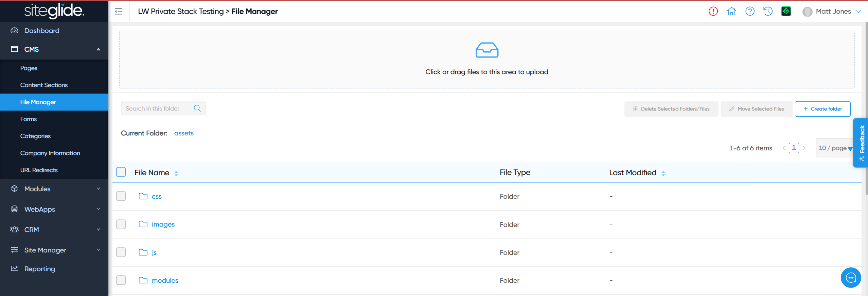The height and width of the screenshot is (296, 868).
Task: Focus the Search in this folder field
Action: pos(156,109)
